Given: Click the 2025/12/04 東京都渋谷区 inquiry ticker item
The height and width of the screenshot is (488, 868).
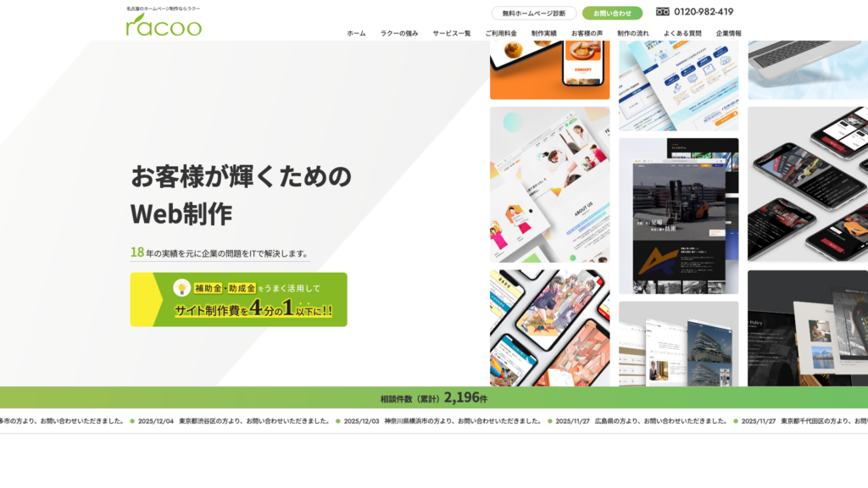Looking at the screenshot, I should pyautogui.click(x=232, y=420).
